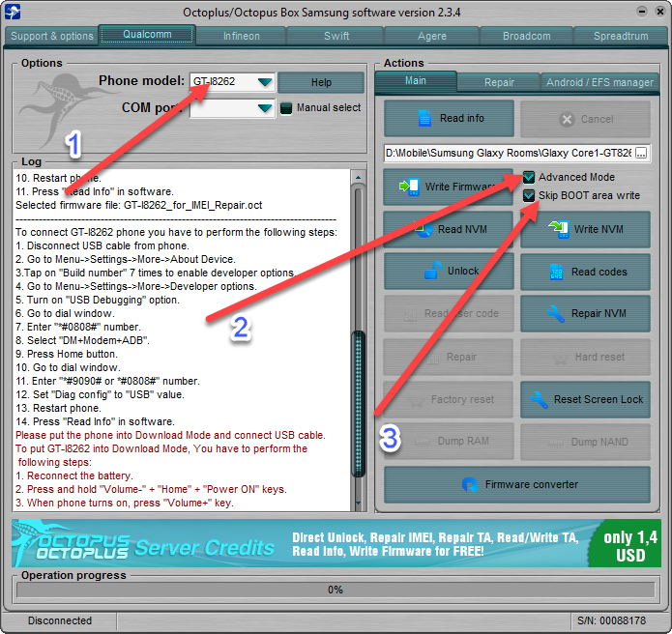Switch to the Infineon tab
Image resolution: width=672 pixels, height=634 pixels.
(x=242, y=36)
